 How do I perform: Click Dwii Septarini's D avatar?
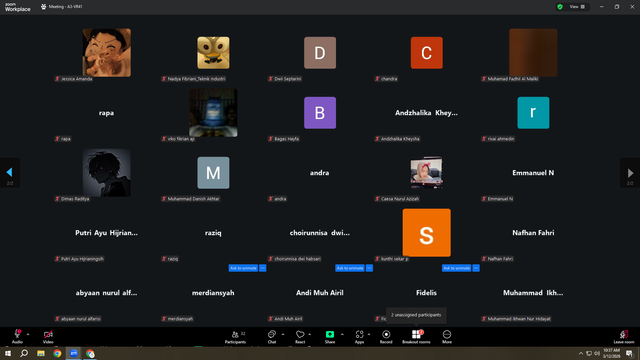click(320, 53)
